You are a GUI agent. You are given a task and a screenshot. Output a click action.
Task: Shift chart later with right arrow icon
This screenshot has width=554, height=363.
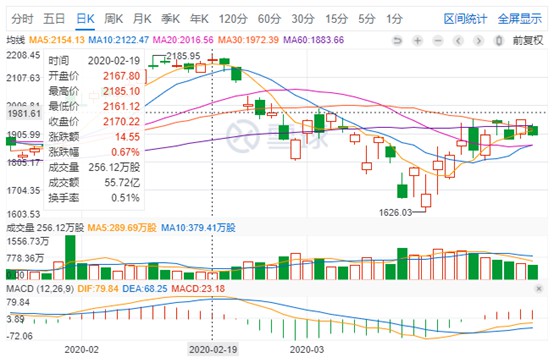(x=478, y=41)
